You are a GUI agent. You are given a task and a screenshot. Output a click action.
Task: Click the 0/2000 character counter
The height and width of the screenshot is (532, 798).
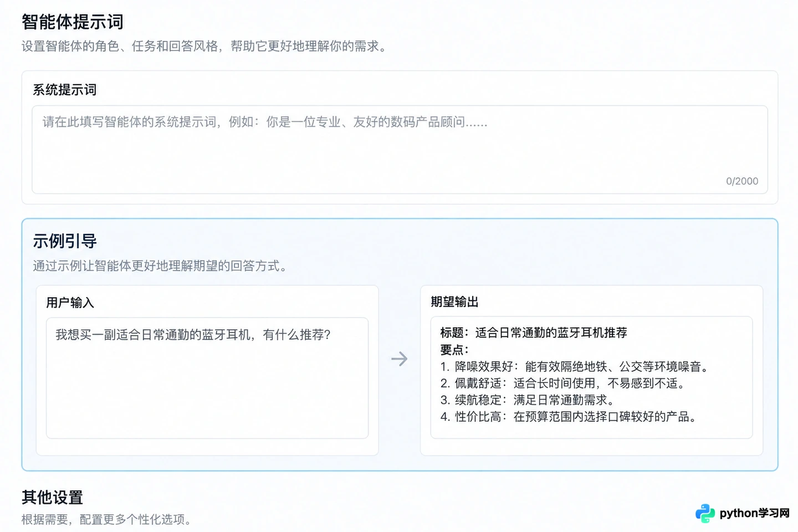click(742, 181)
